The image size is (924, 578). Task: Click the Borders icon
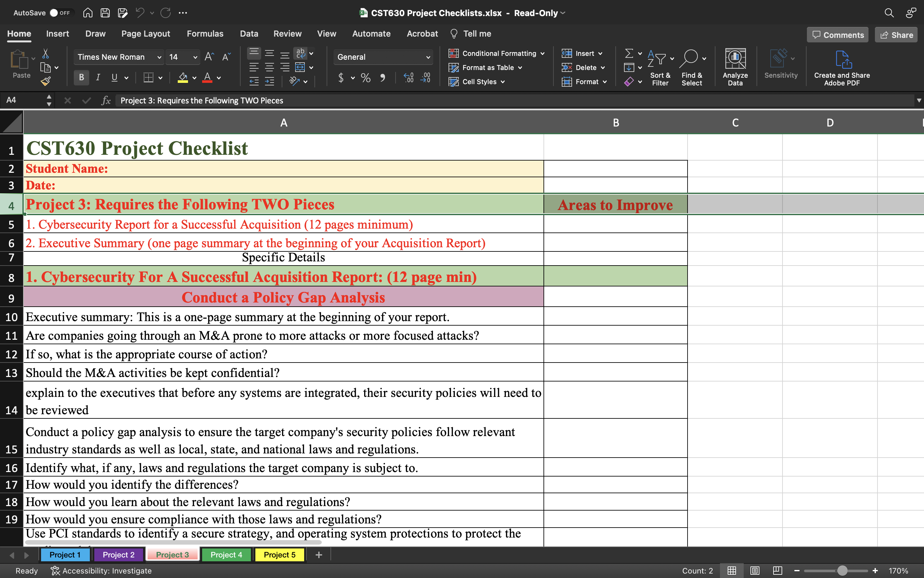(x=148, y=78)
